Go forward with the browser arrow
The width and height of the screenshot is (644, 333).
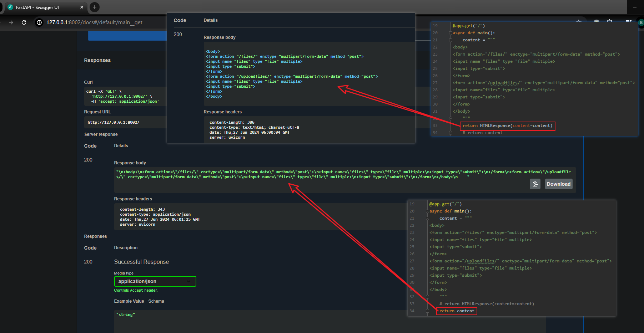pyautogui.click(x=11, y=22)
